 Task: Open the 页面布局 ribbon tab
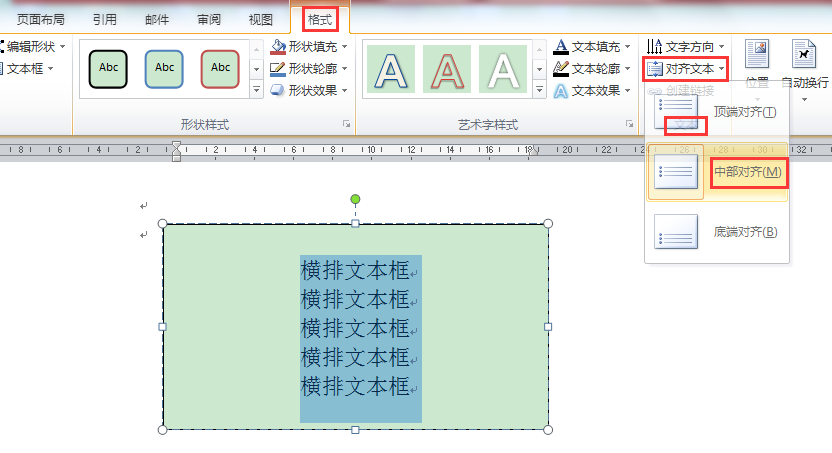(40, 20)
